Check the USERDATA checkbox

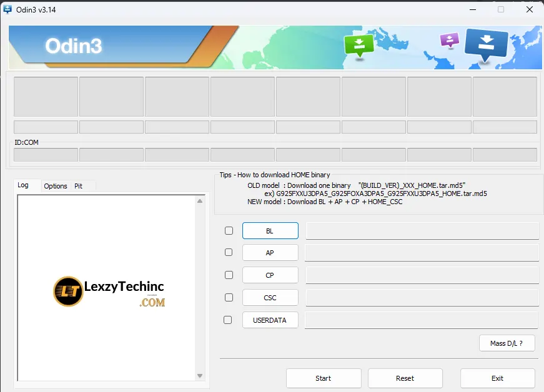(227, 320)
